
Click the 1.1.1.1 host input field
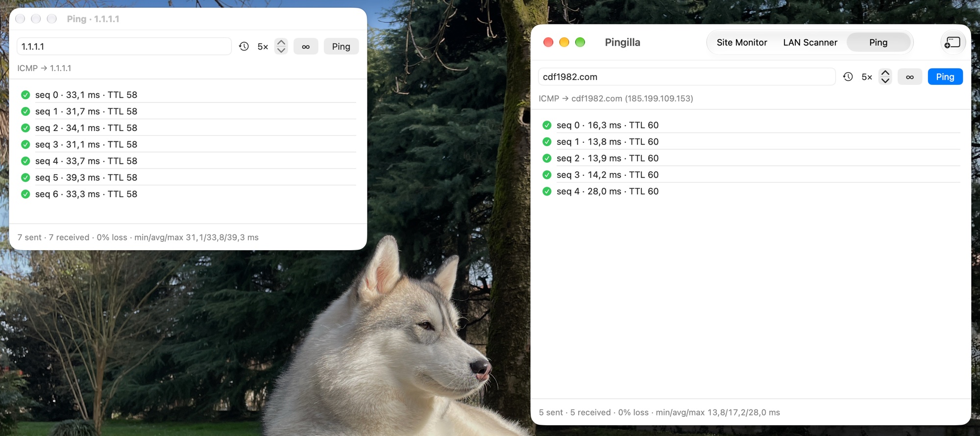pyautogui.click(x=124, y=46)
